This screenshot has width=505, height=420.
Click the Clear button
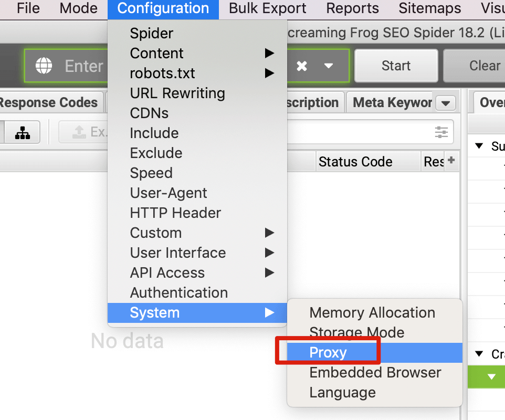[475, 66]
